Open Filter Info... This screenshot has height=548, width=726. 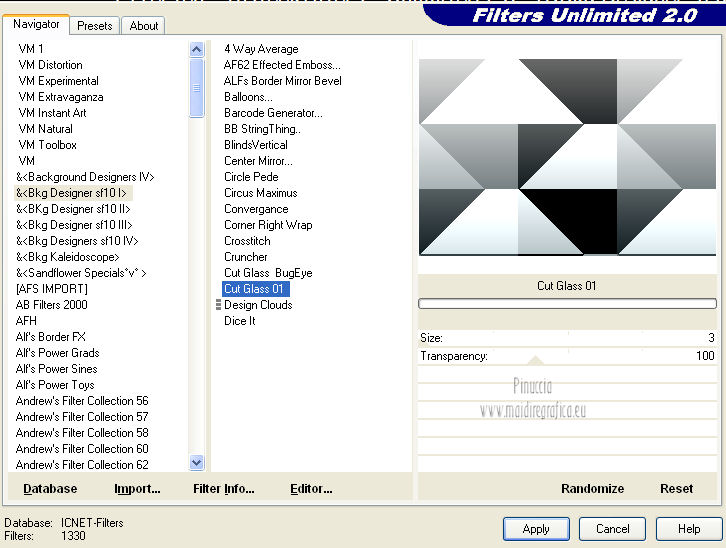tap(224, 489)
